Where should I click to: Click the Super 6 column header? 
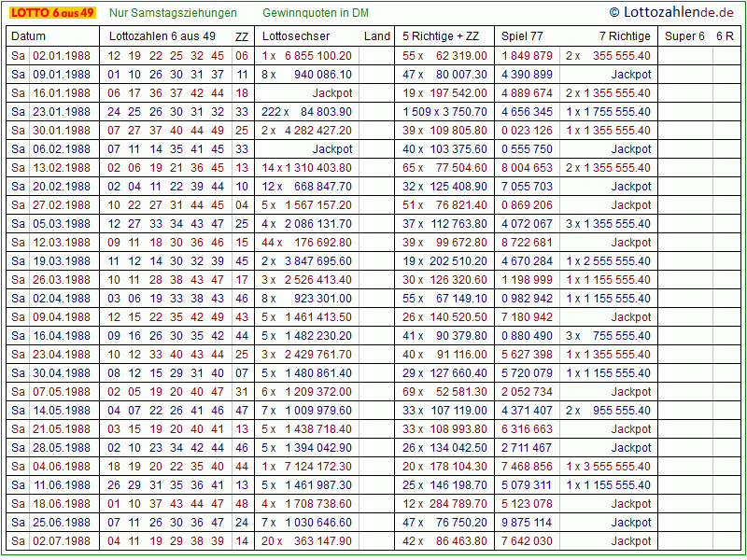tap(684, 36)
